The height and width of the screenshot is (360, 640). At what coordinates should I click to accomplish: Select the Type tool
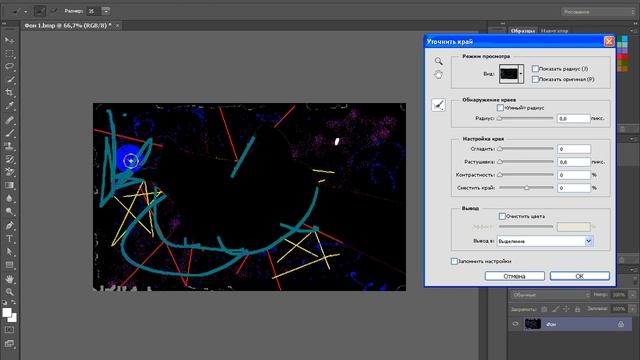coord(9,238)
